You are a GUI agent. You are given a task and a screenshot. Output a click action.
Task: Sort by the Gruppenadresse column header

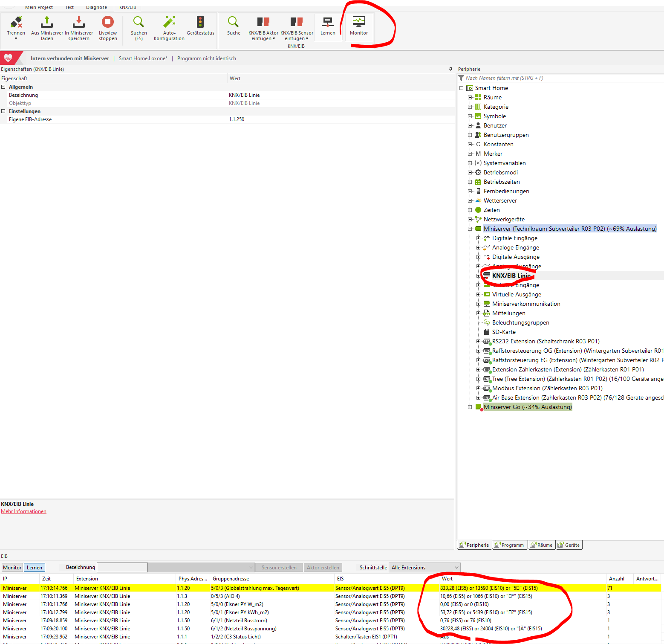tap(272, 579)
